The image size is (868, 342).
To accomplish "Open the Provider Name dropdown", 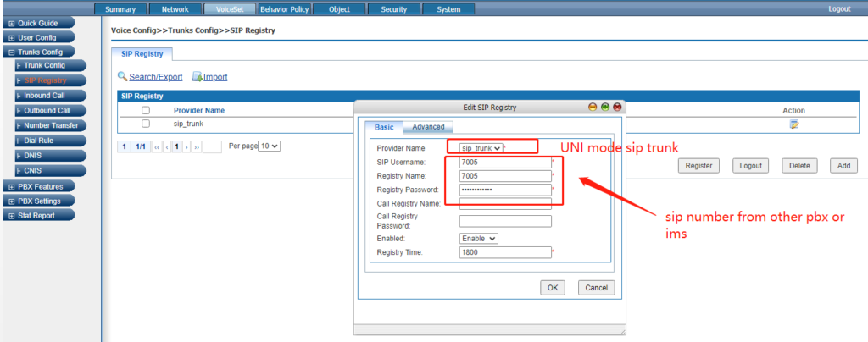I will coord(481,148).
